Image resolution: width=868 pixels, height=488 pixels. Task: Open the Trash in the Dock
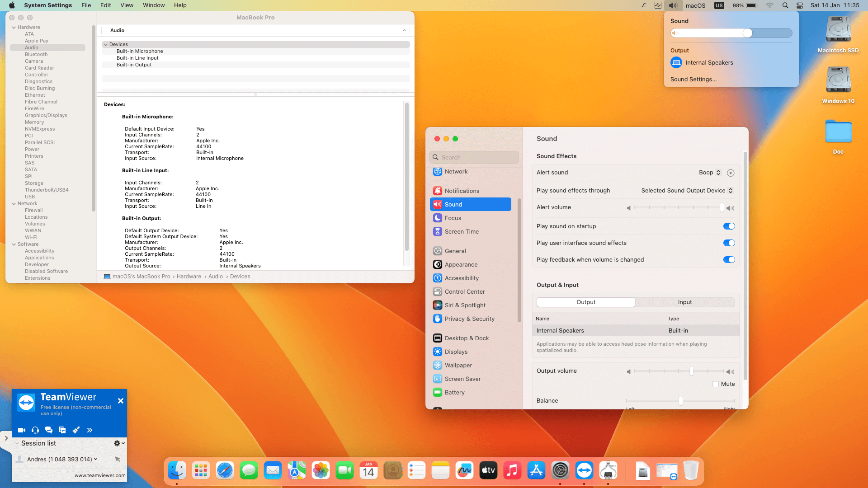click(x=691, y=470)
